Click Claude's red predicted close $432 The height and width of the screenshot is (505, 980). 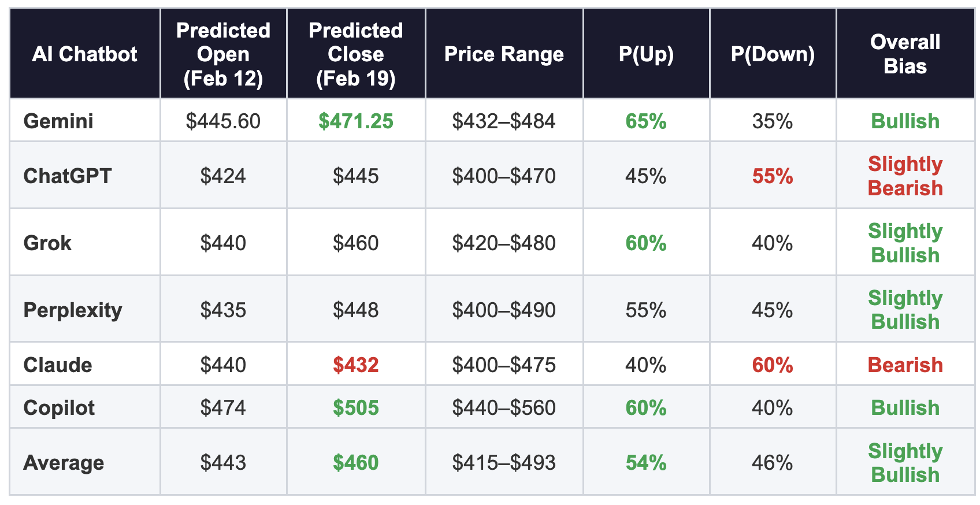pos(356,365)
